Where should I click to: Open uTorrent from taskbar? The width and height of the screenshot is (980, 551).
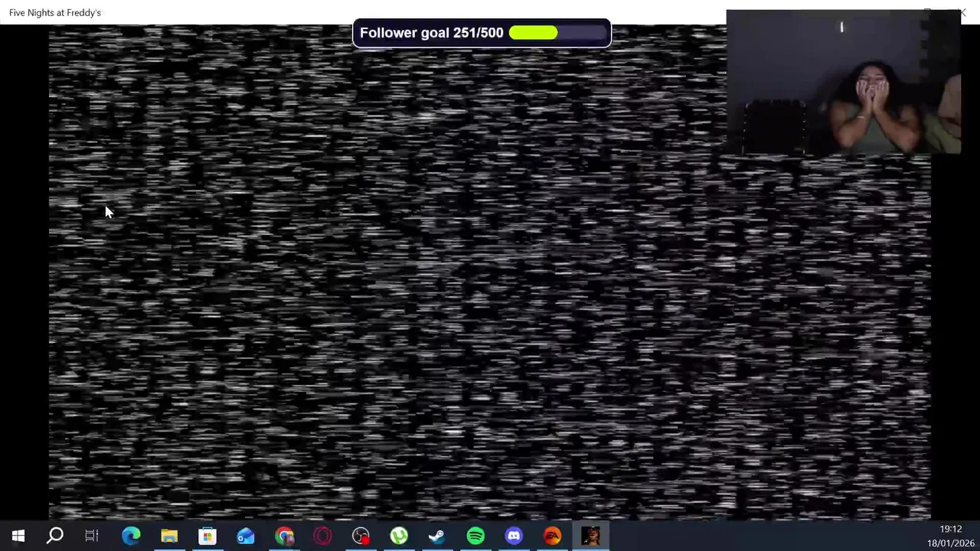pyautogui.click(x=399, y=536)
